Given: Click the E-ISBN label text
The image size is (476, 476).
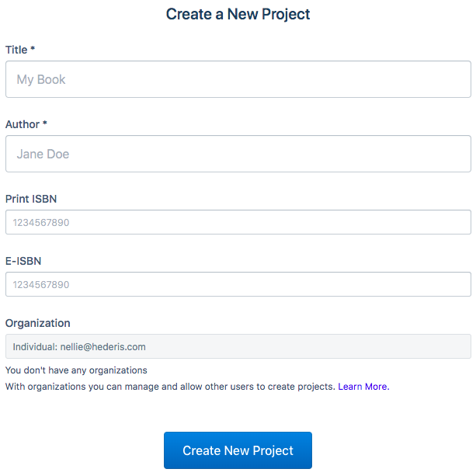Looking at the screenshot, I should click(23, 261).
